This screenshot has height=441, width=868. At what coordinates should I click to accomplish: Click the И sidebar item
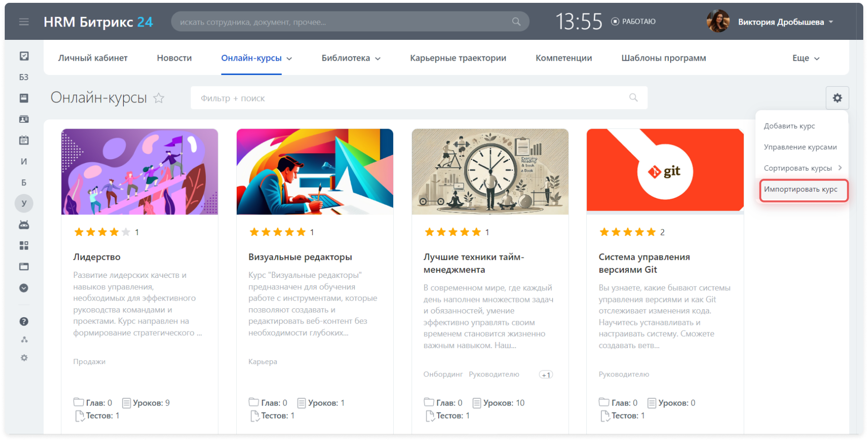(24, 161)
